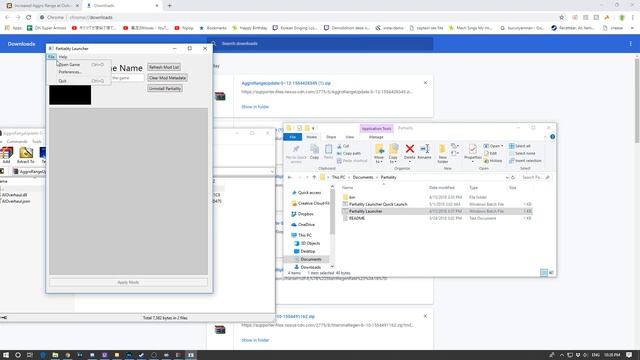Open a new Chrome tab with plus button
The image size is (640, 360).
(x=169, y=6)
